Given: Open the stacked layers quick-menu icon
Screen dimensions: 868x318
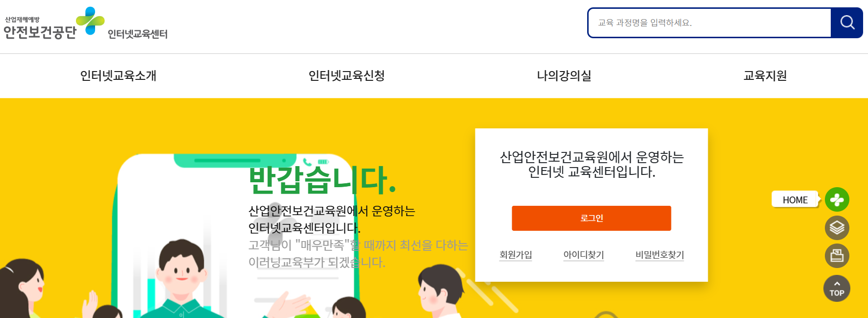Looking at the screenshot, I should point(837,228).
